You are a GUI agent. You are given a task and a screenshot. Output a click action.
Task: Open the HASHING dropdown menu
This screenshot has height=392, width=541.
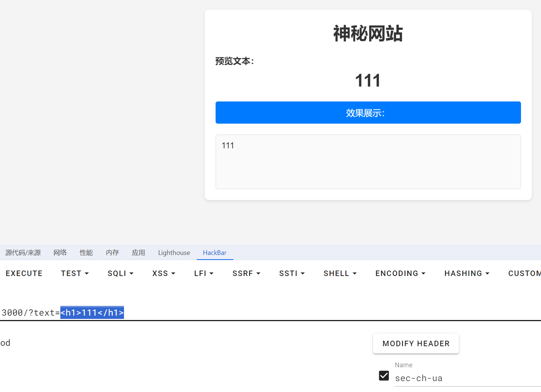tap(467, 273)
